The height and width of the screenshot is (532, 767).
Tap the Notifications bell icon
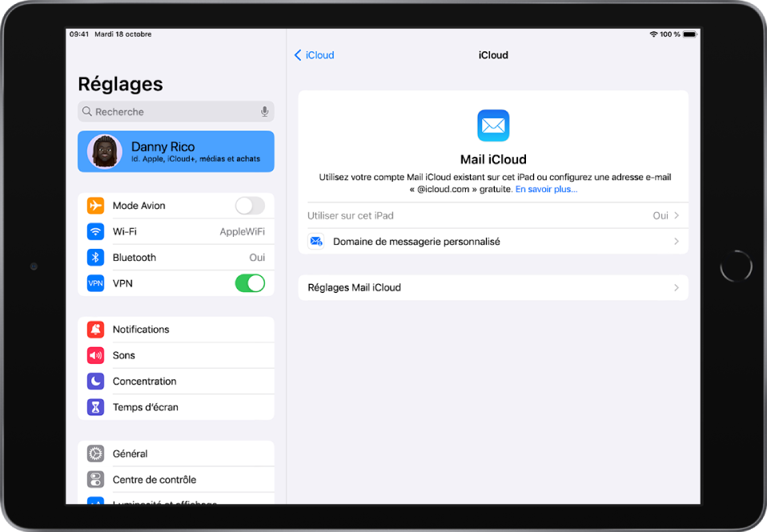[x=95, y=329]
